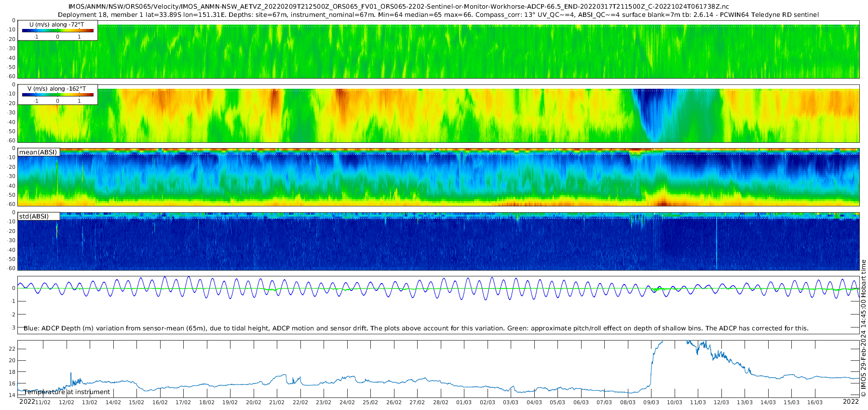Image resolution: width=868 pixels, height=410 pixels.
Task: Click the IMOS copyright timestamp text
Action: [863, 328]
